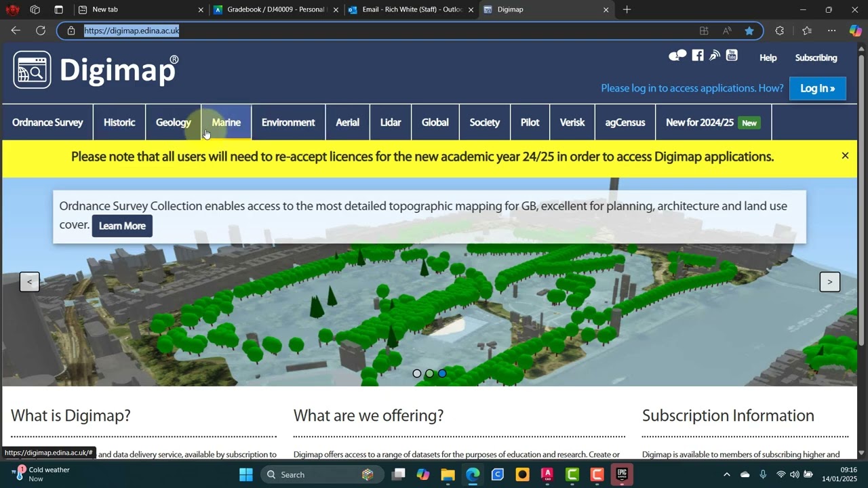Image resolution: width=868 pixels, height=488 pixels.
Task: Open the Aerial menu
Action: 347,123
